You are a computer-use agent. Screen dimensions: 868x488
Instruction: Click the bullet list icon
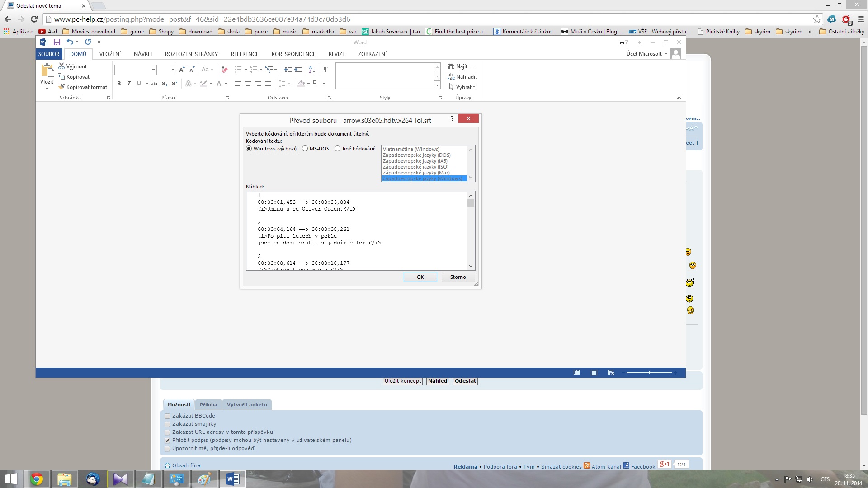click(238, 70)
